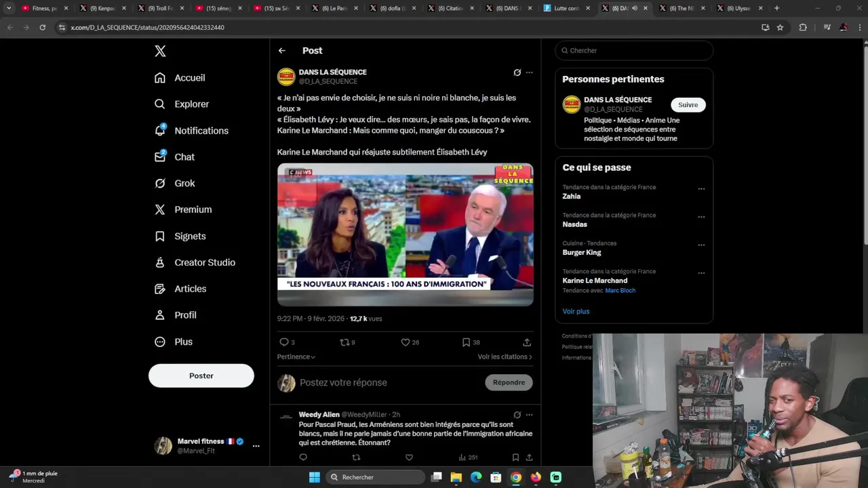Open the Chrome extensions puzzle icon
Image resolution: width=868 pixels, height=488 pixels.
[x=803, y=28]
